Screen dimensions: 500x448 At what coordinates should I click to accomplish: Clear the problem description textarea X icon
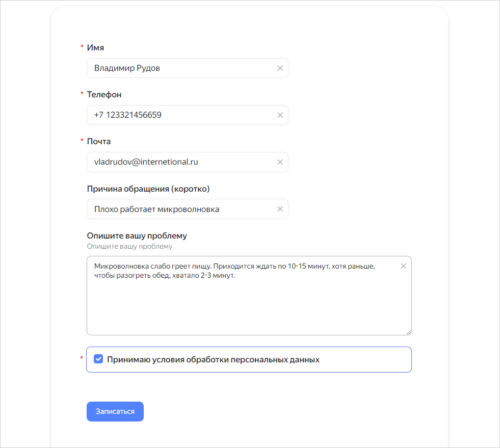tap(403, 266)
